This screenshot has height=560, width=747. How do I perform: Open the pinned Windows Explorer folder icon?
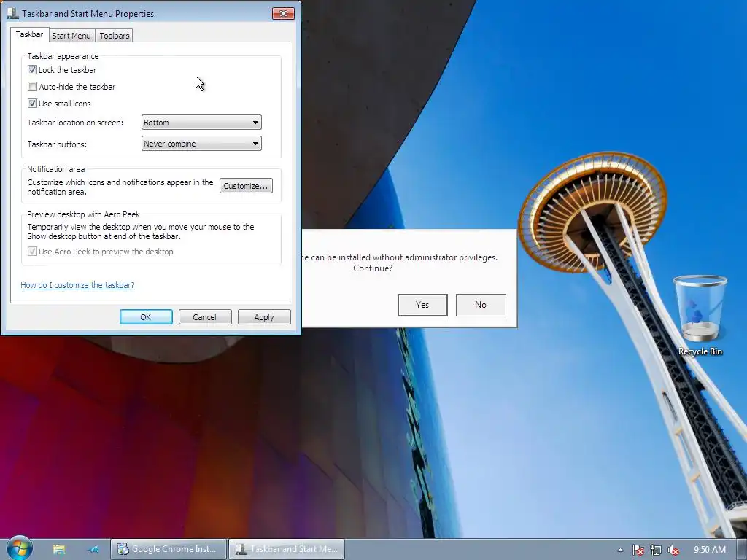(x=59, y=550)
